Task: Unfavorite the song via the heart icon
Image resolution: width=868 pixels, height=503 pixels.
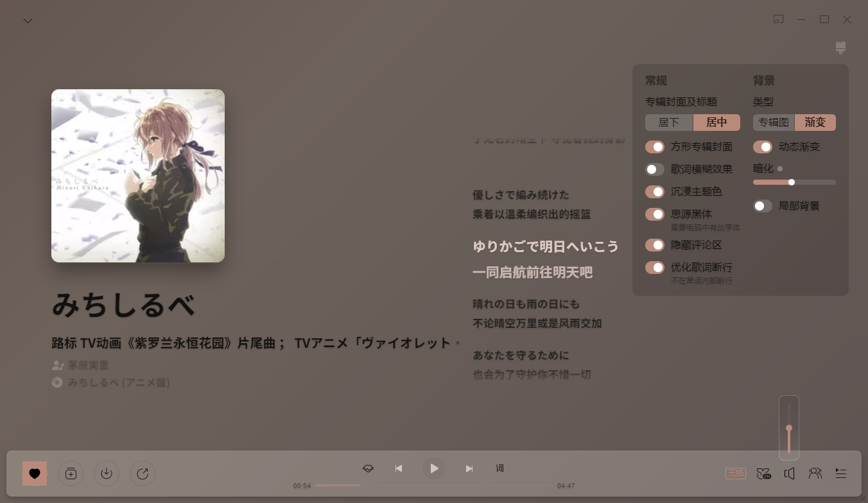Action: pyautogui.click(x=35, y=473)
